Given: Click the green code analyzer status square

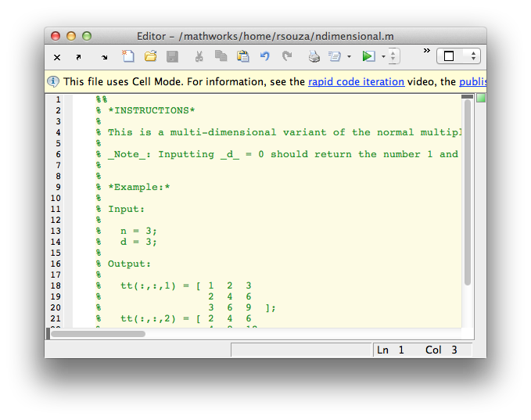Looking at the screenshot, I should (x=481, y=98).
